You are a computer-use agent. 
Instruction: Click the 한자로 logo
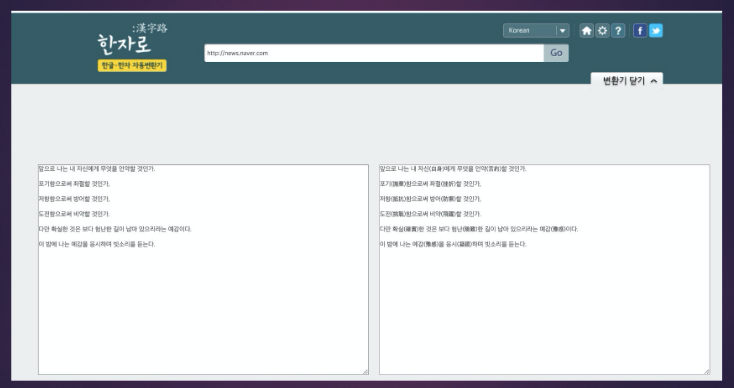pyautogui.click(x=132, y=39)
